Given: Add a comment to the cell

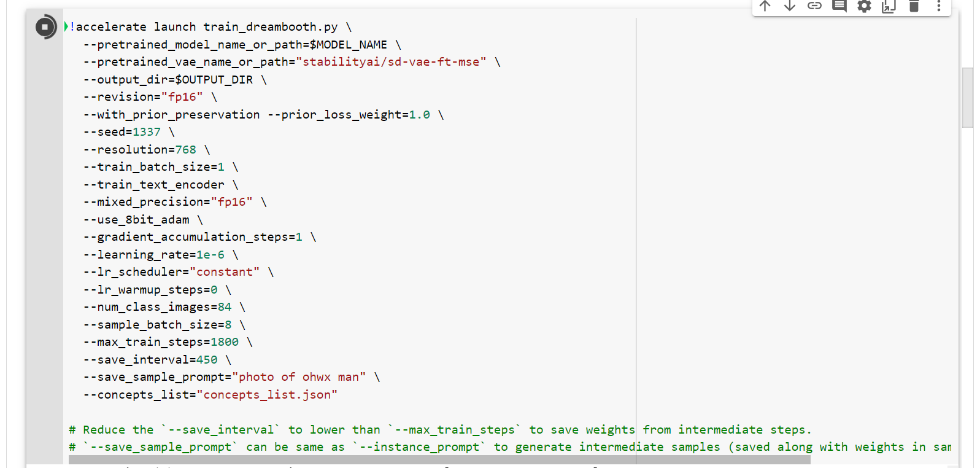Looking at the screenshot, I should click(839, 6).
